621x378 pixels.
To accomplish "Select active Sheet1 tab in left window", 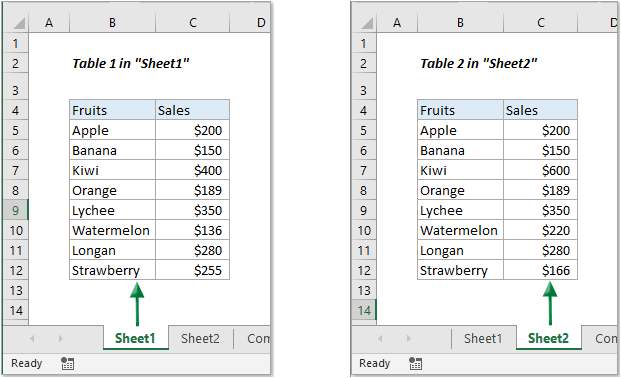I will (x=135, y=338).
